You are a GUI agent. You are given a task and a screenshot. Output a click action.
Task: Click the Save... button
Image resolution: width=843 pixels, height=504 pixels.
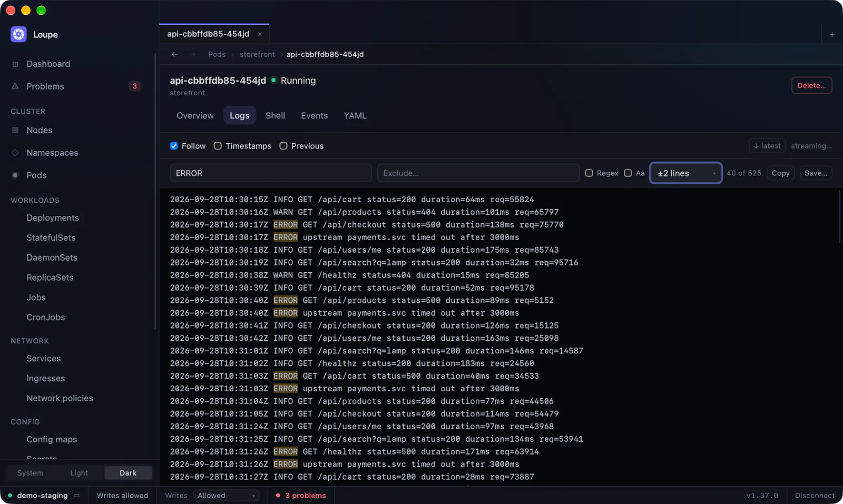point(816,173)
